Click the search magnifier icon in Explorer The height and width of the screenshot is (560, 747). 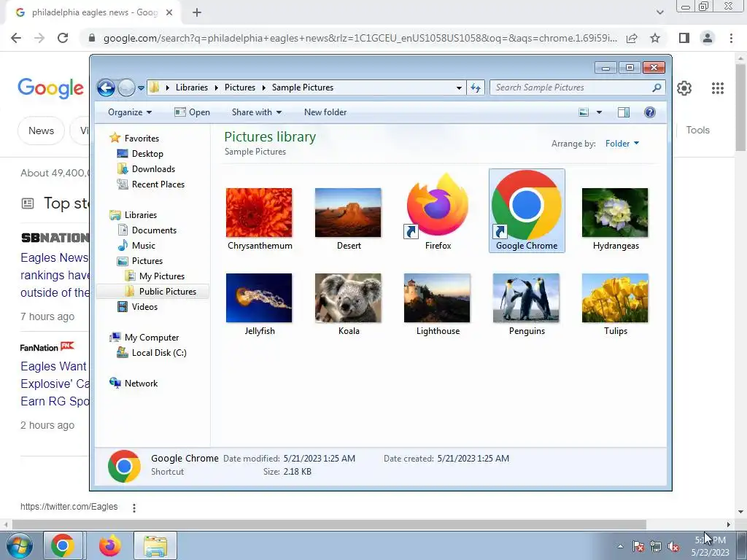tap(657, 87)
